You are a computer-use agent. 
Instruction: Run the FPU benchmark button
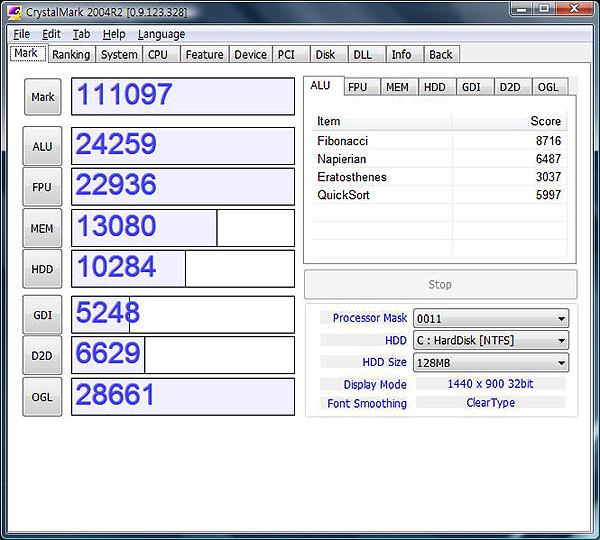(x=42, y=187)
